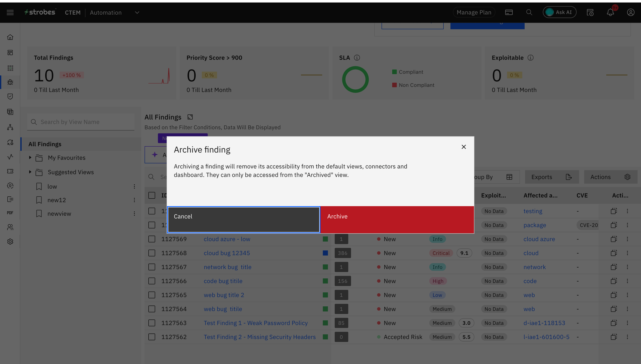This screenshot has height=364, width=641.
Task: Open the hamburger menu in the top bar
Action: 10,12
